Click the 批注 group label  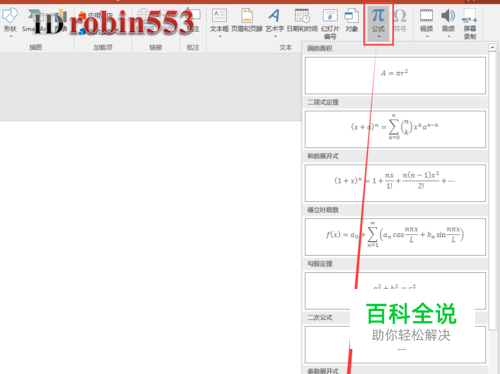(193, 47)
